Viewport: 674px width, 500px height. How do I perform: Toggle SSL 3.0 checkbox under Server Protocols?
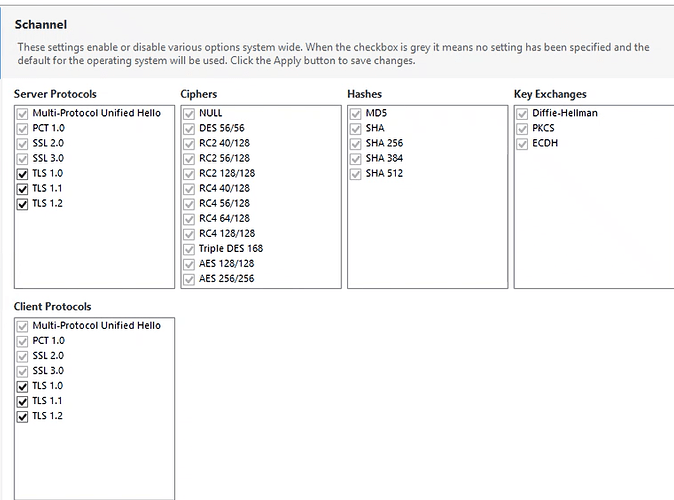[23, 159]
